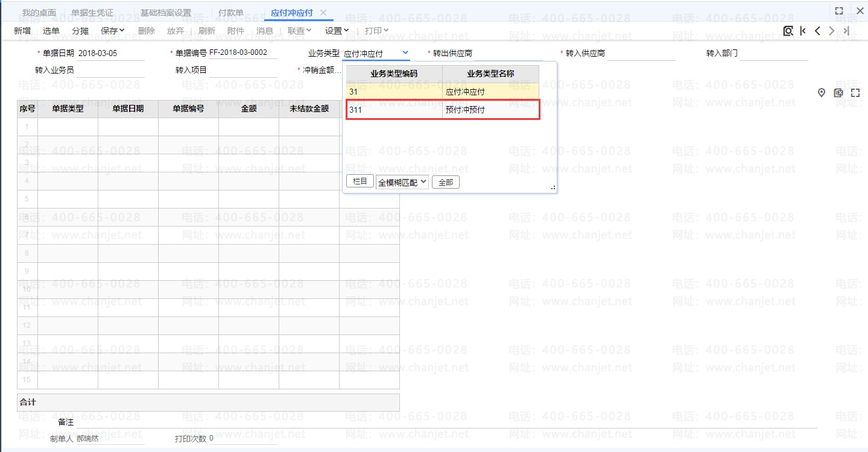Click the resize grip of the 业务类型 popup
Screen dimensions: 868x452
(x=553, y=188)
